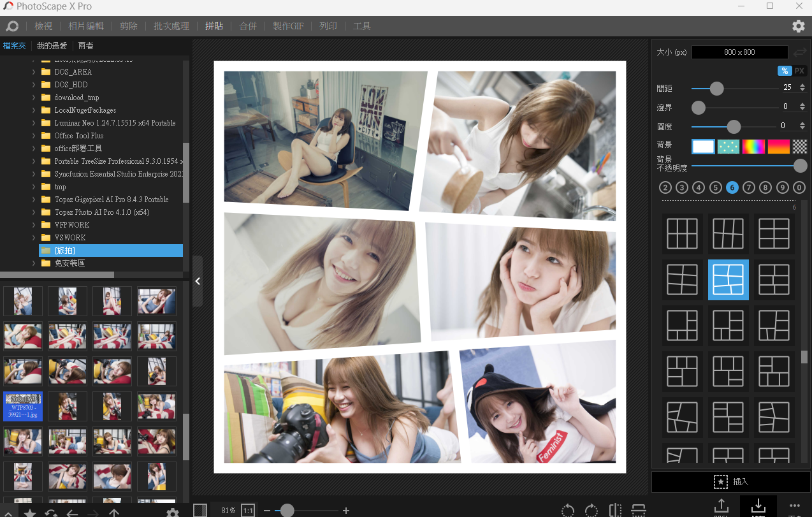812x517 pixels.
Task: Expand the VFPWORK folder arrow
Action: [x=34, y=225]
